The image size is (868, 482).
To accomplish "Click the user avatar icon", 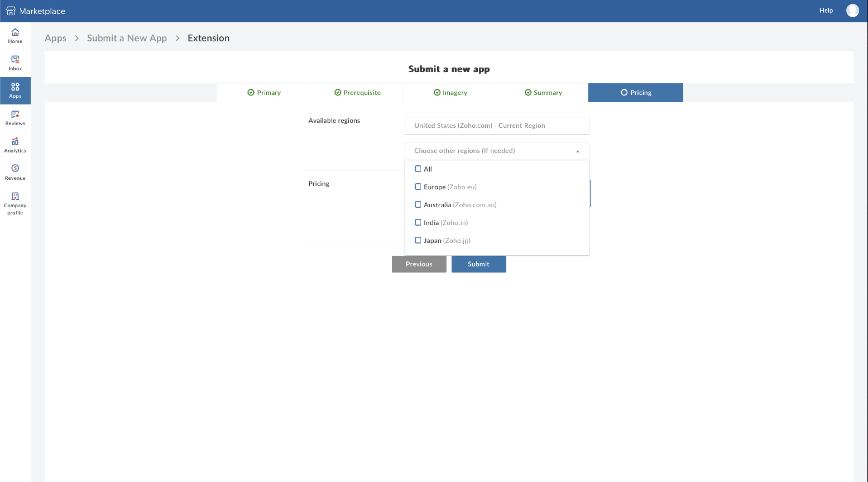I will 852,11.
